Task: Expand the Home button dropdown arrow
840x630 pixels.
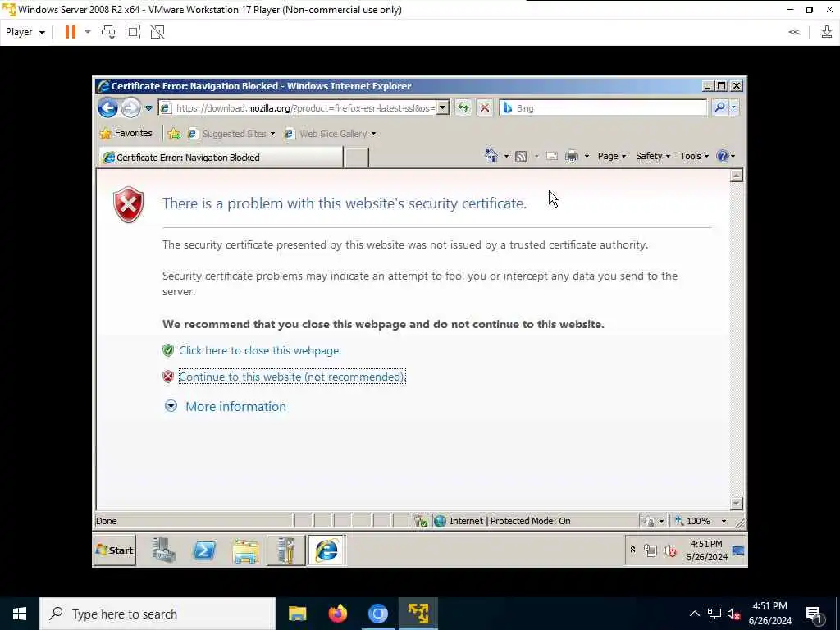Action: 506,157
